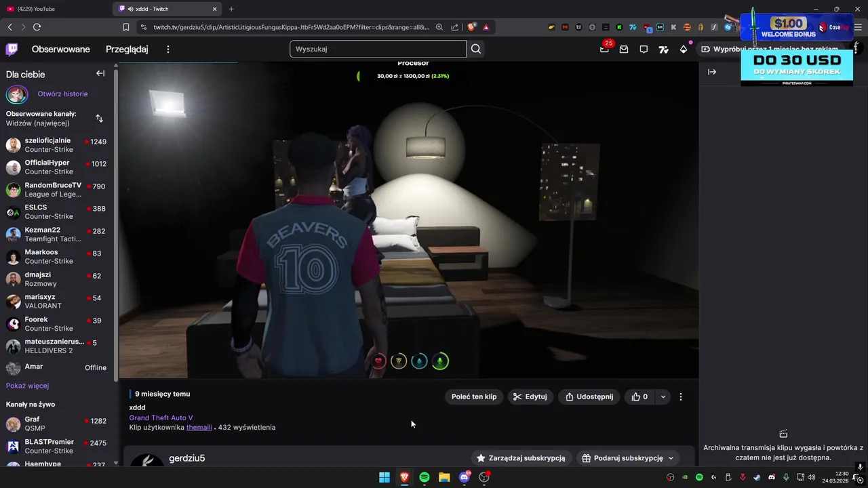Screen dimensions: 868x488
Task: Open BLASTPremier live channel
Action: (x=56, y=447)
